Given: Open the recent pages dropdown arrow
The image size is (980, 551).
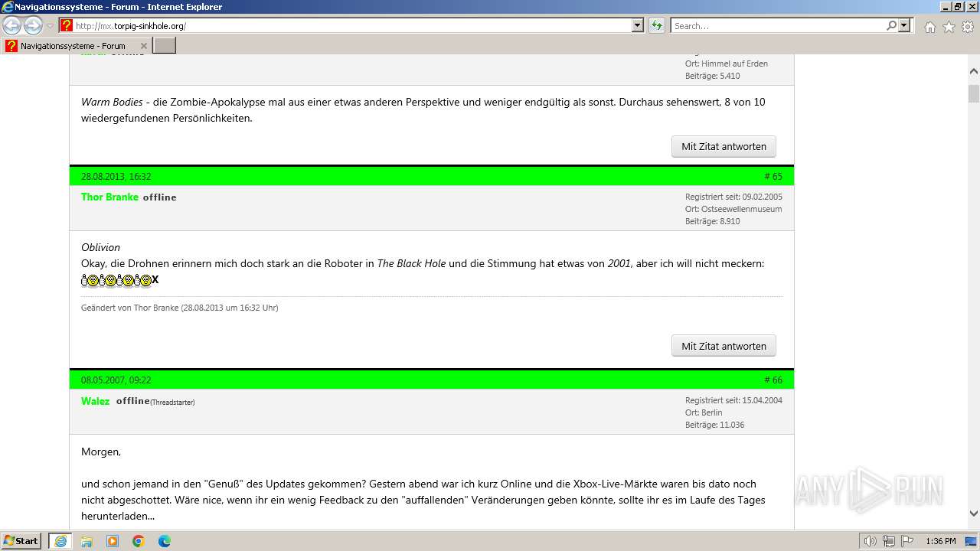Looking at the screenshot, I should pos(50,26).
